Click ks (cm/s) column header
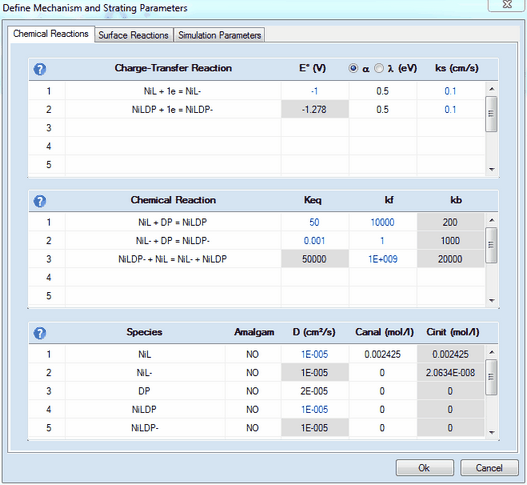Viewport: 527px width, 485px height. (457, 68)
